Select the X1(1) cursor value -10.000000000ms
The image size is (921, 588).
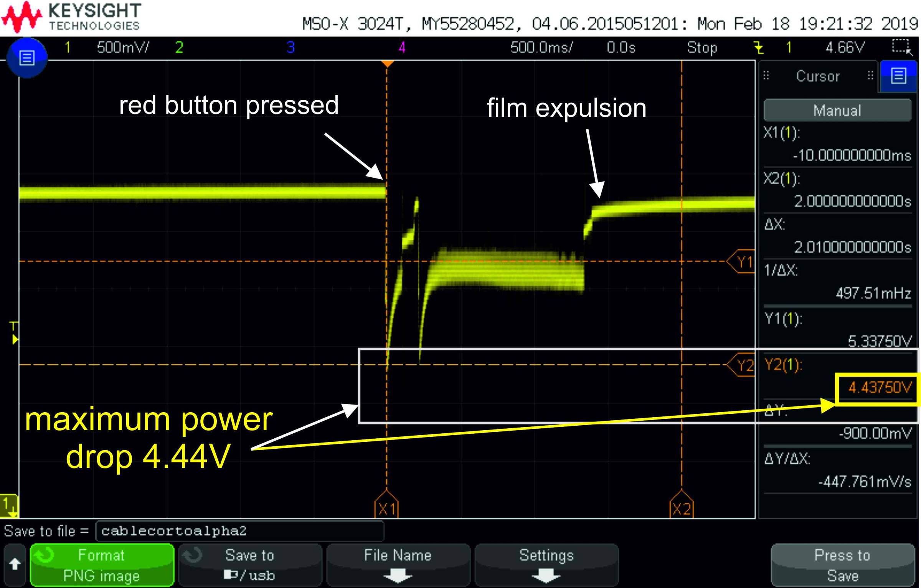click(852, 155)
